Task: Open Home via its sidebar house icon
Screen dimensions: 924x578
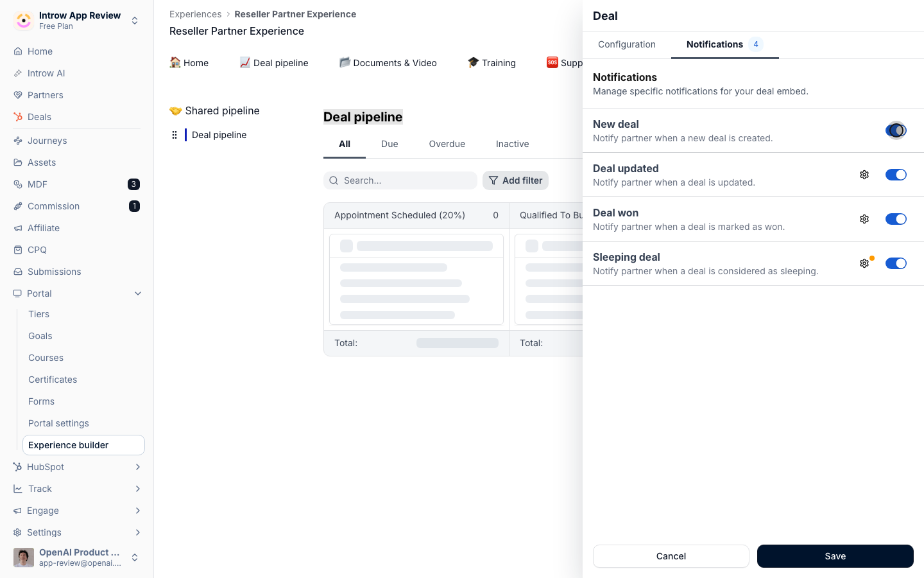Action: point(18,51)
